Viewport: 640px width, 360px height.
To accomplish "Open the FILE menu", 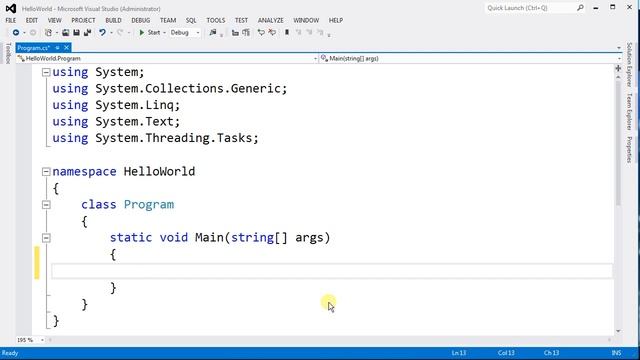I will click(x=11, y=20).
